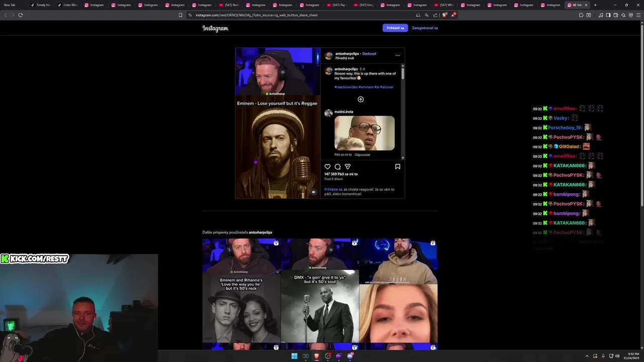644x362 pixels.
Task: Switch to the Timely Hai browser tab
Action: [x=41, y=5]
